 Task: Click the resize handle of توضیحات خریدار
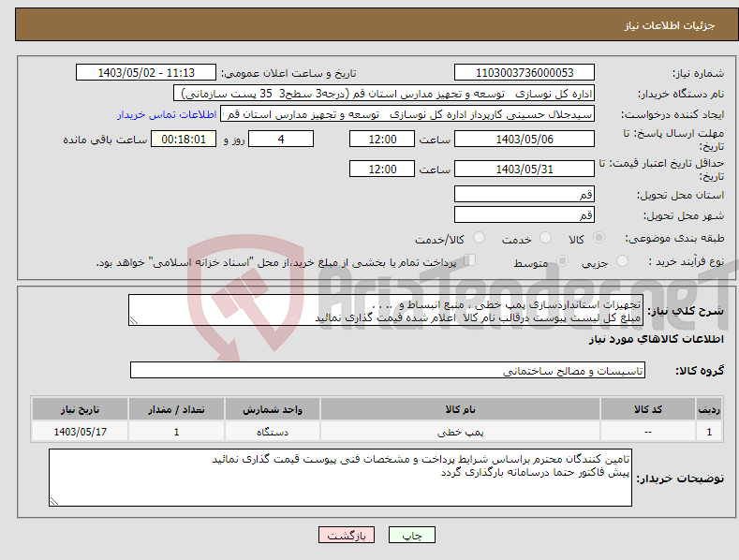53,501
